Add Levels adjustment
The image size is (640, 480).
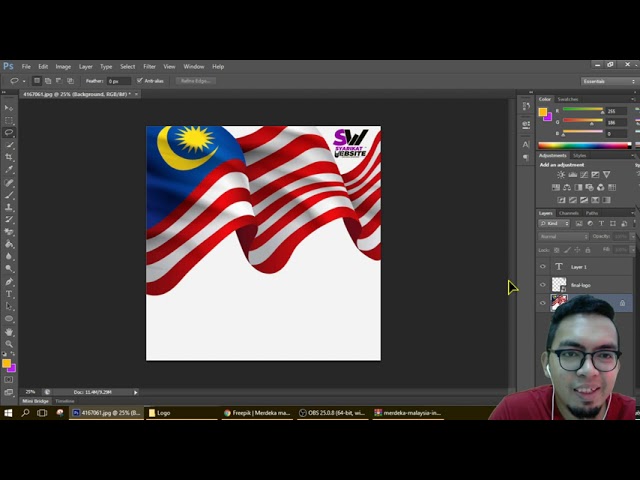click(573, 175)
